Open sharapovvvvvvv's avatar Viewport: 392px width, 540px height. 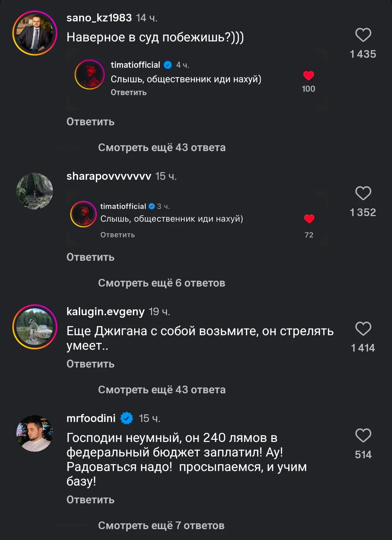click(35, 191)
